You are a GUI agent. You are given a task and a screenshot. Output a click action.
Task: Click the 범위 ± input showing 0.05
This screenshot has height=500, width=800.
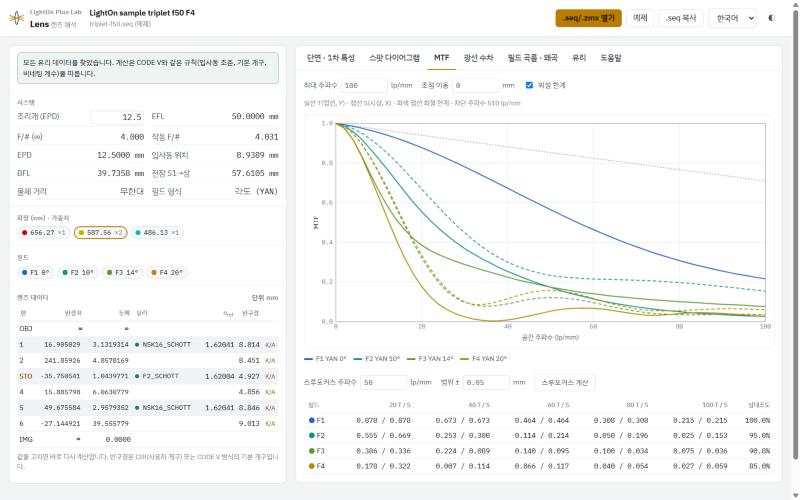coord(486,382)
